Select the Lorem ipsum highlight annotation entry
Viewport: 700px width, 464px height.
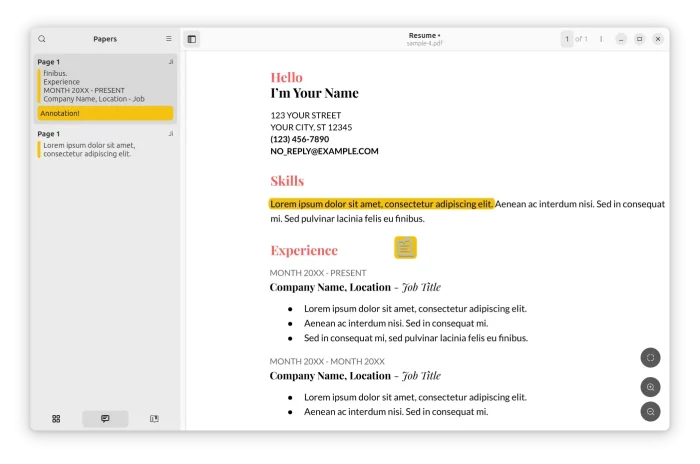click(105, 144)
